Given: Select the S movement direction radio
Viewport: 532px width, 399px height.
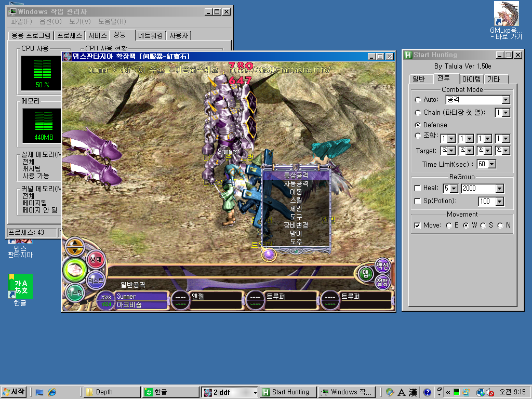Looking at the screenshot, I should pos(483,225).
